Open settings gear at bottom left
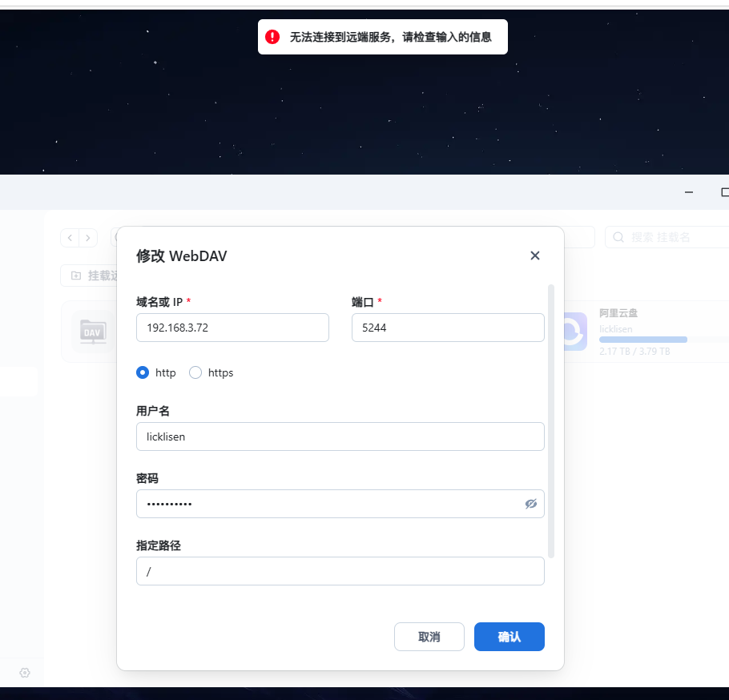The image size is (729, 700). [x=25, y=673]
